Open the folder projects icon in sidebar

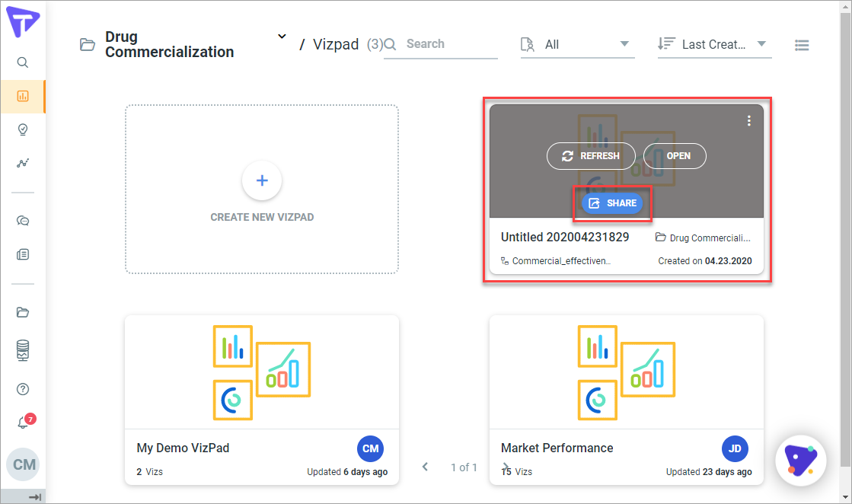point(22,312)
